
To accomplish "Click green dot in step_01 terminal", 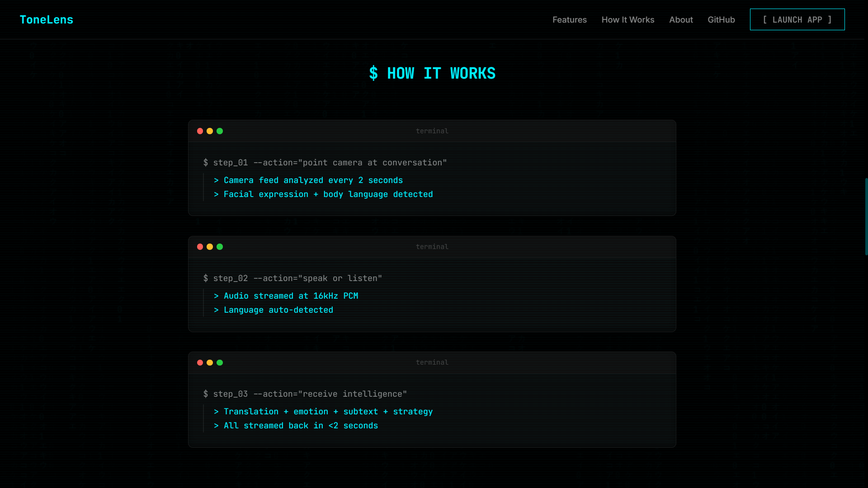I will point(220,131).
